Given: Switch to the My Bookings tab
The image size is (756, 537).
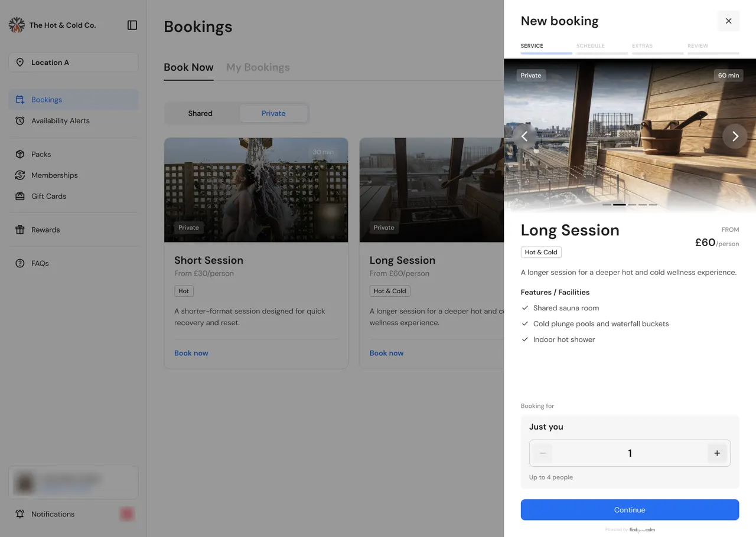Looking at the screenshot, I should pos(258,67).
